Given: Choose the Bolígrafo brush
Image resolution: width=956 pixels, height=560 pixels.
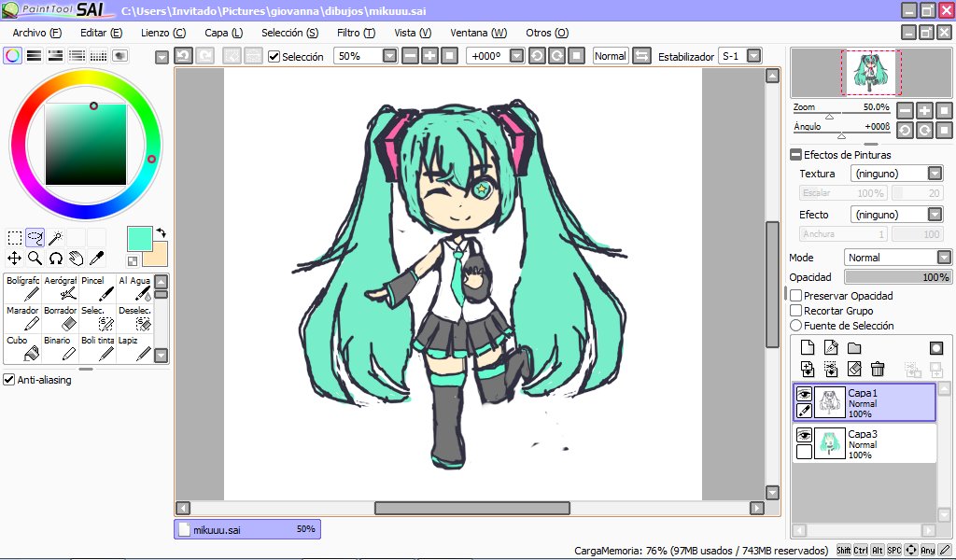Looking at the screenshot, I should click(x=22, y=288).
